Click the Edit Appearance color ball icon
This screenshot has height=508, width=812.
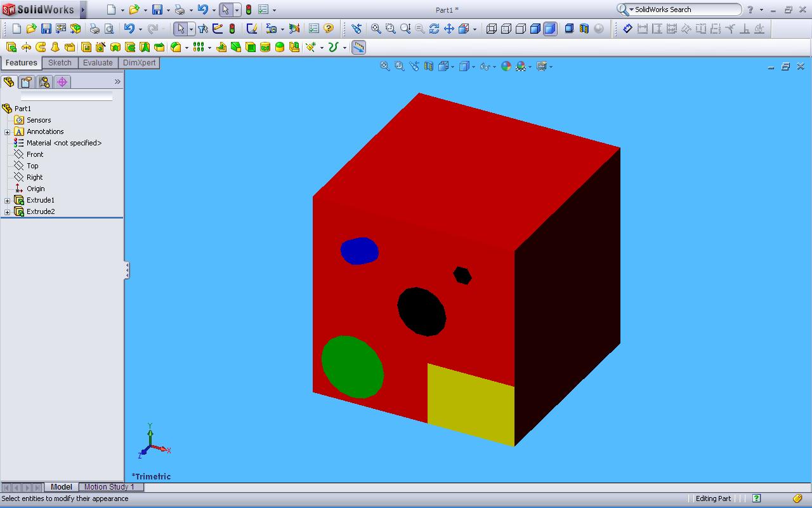(506, 66)
